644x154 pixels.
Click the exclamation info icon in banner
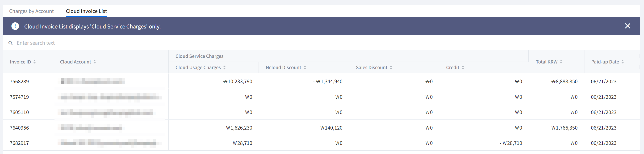15,26
